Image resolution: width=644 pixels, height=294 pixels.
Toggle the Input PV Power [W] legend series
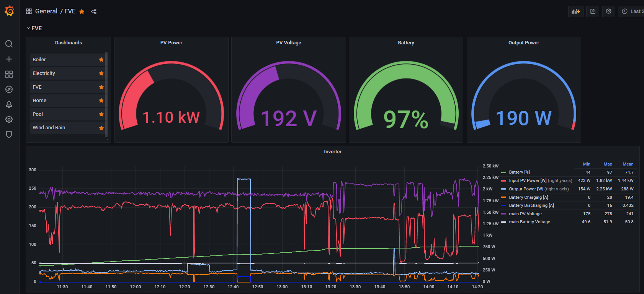(540, 180)
